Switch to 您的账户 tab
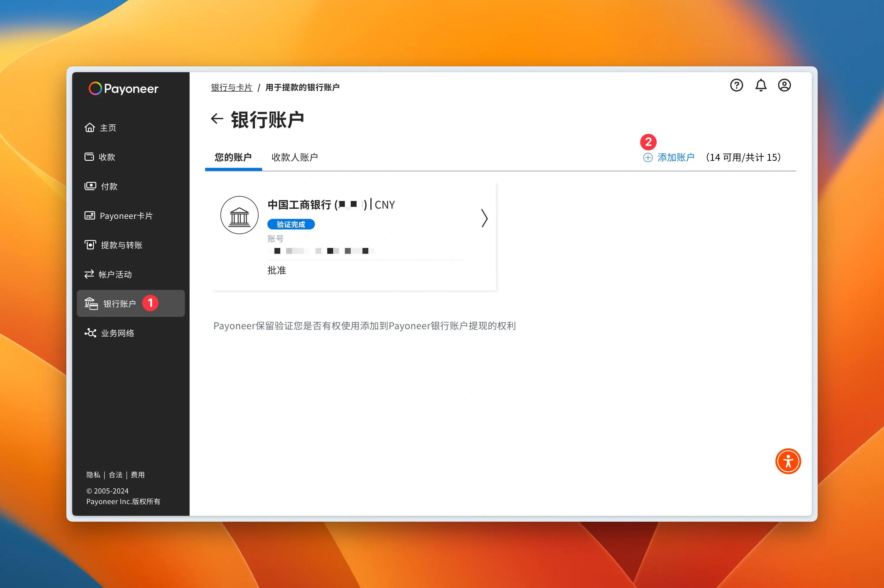Image resolution: width=884 pixels, height=588 pixels. click(233, 157)
